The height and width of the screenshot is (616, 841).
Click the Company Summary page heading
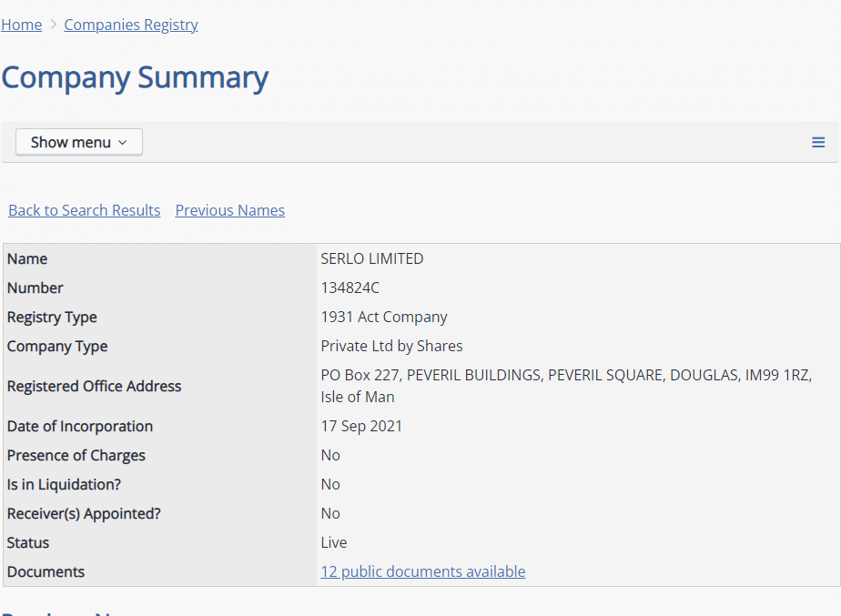(135, 77)
